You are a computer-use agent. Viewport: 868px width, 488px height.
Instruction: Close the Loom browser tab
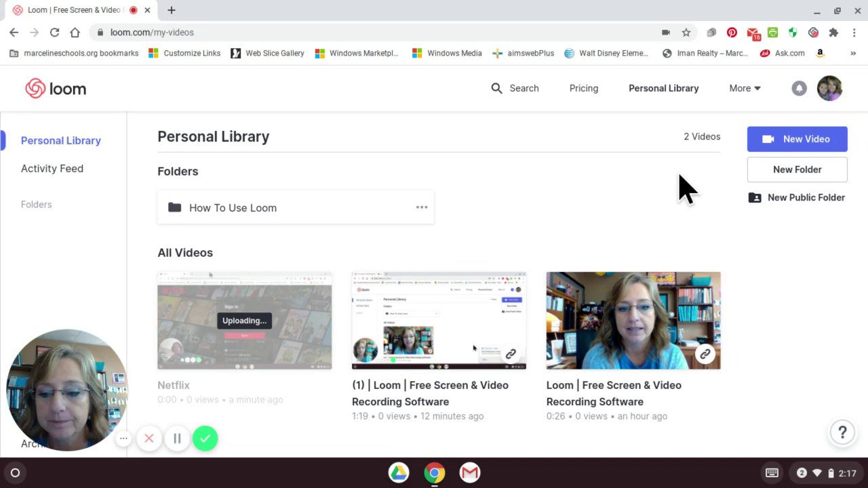(147, 10)
